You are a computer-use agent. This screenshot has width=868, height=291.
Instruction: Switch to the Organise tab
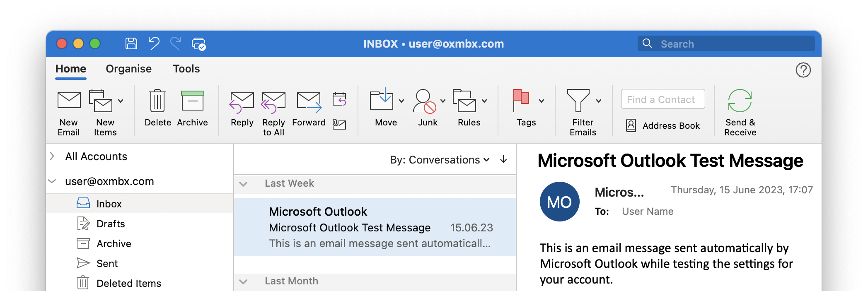coord(128,69)
